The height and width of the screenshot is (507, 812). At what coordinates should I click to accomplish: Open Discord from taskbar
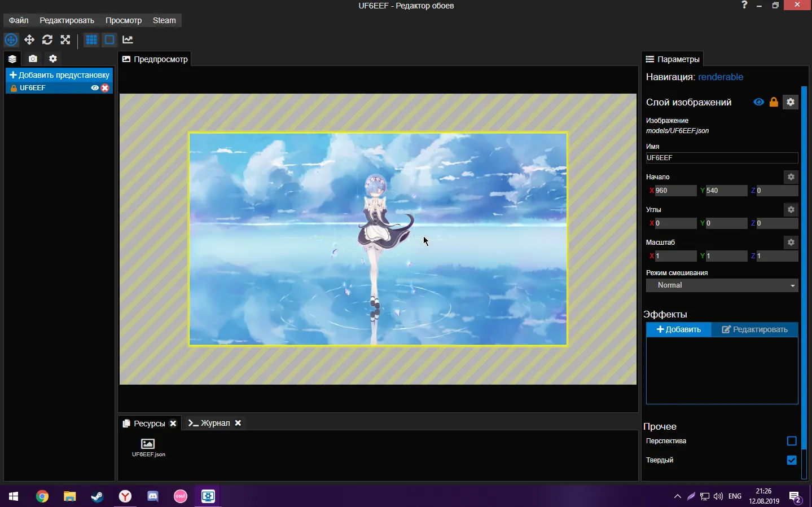tap(152, 496)
